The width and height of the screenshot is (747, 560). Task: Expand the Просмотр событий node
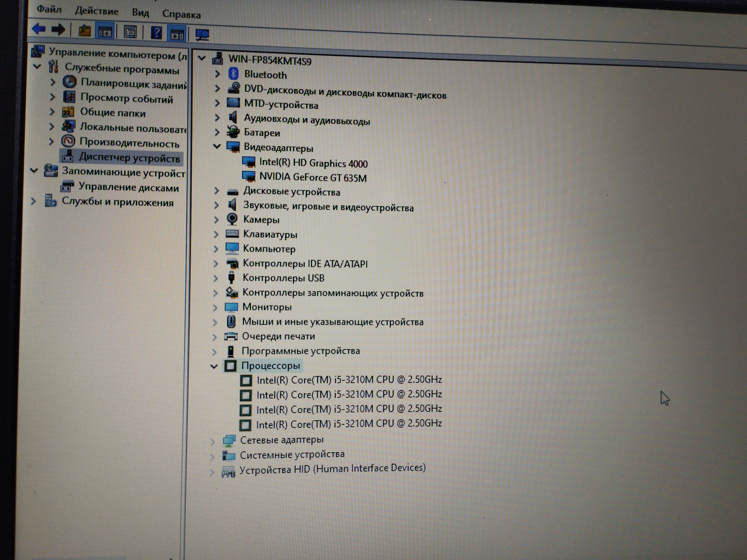(53, 97)
